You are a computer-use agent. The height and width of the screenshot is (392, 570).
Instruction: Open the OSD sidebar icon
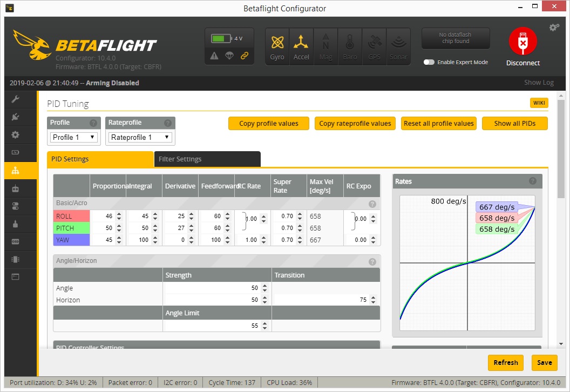coord(15,241)
